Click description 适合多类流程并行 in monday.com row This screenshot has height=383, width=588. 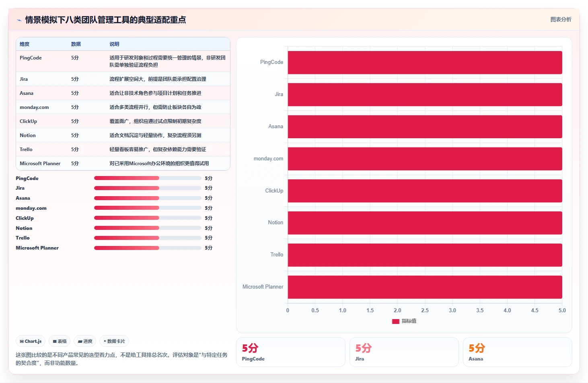pyautogui.click(x=155, y=107)
